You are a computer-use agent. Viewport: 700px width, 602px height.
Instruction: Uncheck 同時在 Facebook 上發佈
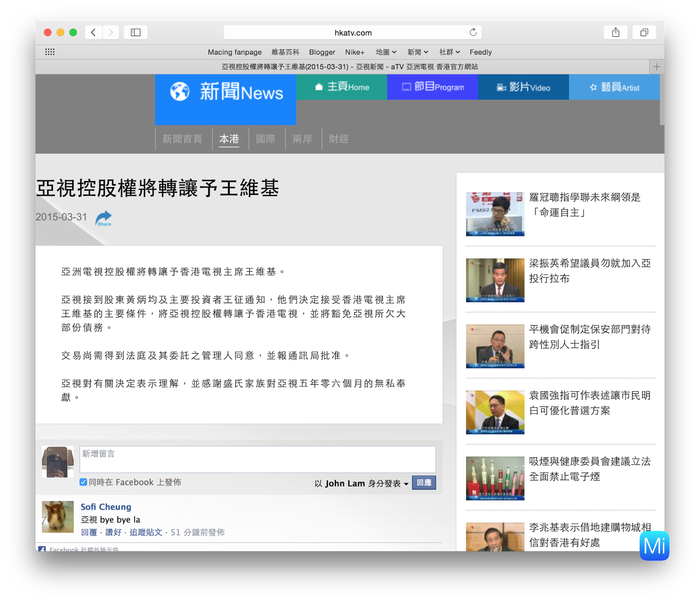(x=83, y=482)
